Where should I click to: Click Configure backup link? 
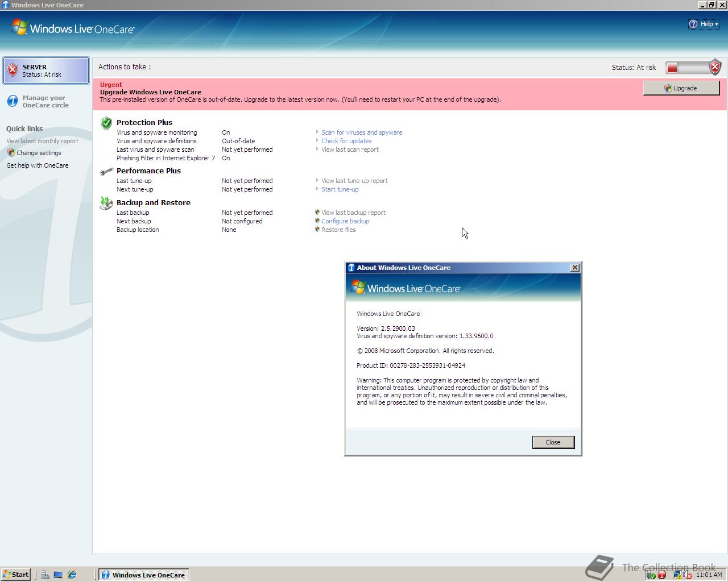(x=345, y=221)
